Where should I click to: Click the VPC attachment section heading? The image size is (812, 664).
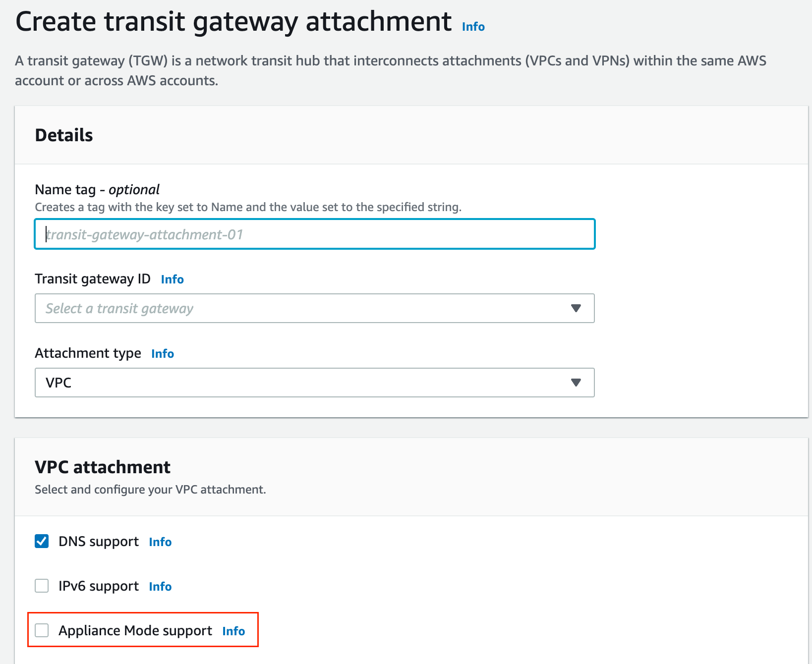click(102, 466)
